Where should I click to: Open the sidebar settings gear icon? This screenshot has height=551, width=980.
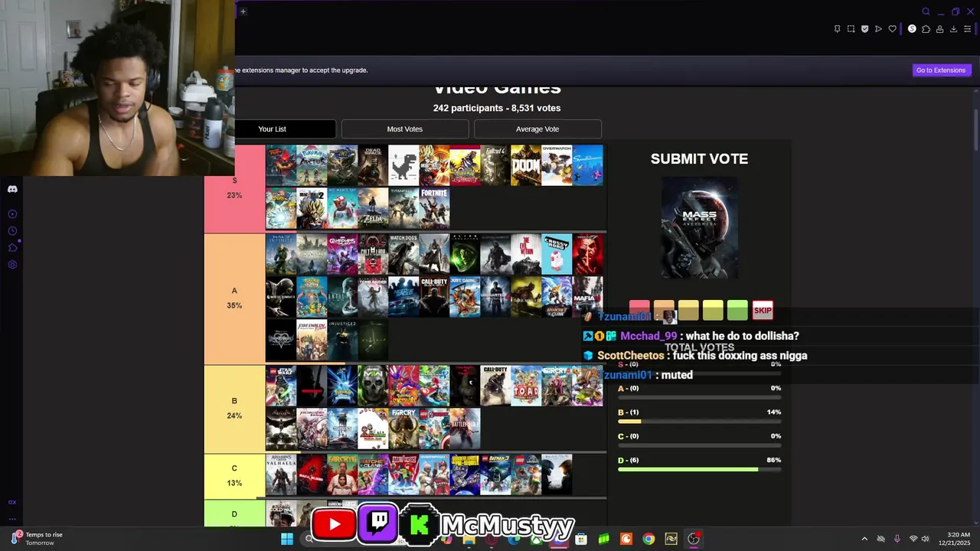pos(12,265)
